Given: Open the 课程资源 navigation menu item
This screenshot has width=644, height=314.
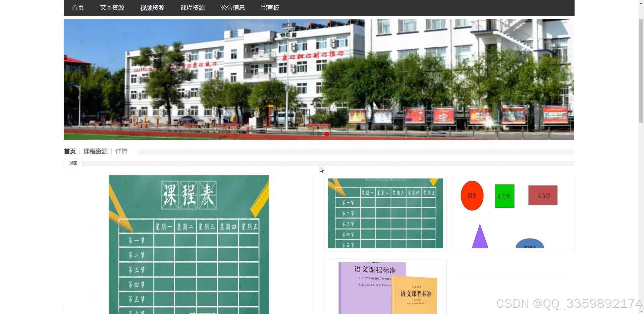Looking at the screenshot, I should (x=193, y=7).
